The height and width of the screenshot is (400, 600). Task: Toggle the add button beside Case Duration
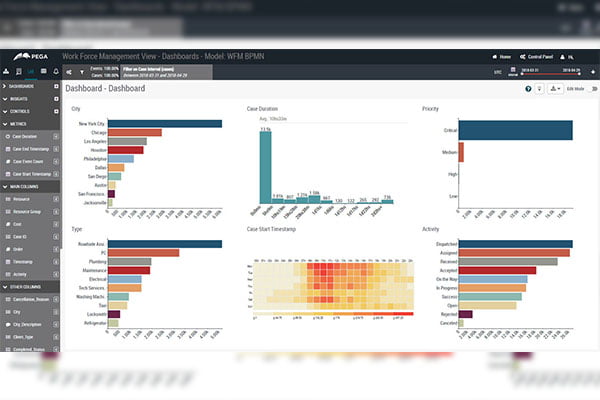[x=56, y=135]
